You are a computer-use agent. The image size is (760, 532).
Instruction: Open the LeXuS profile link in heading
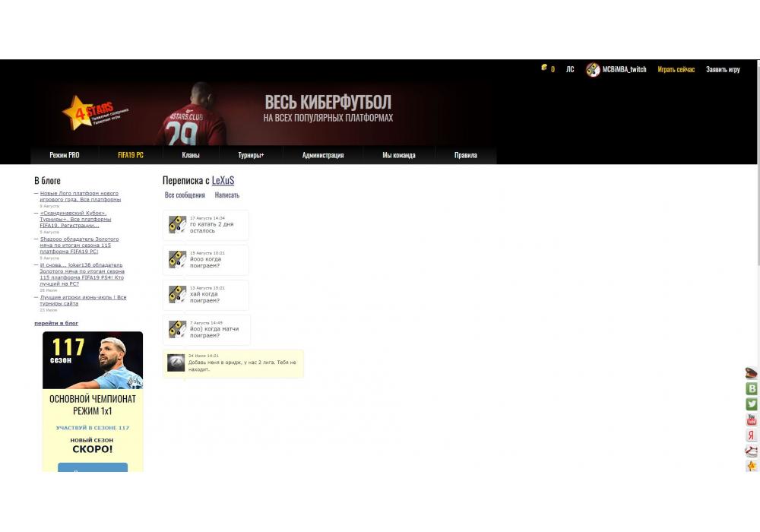click(223, 180)
